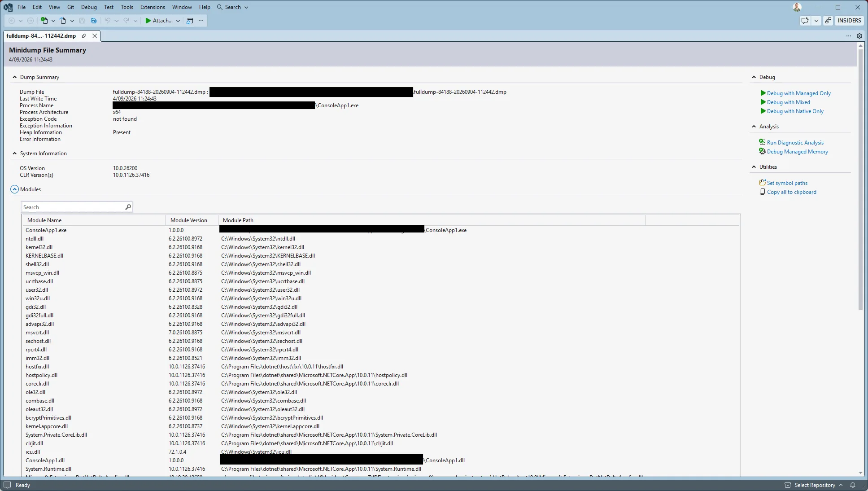Open the Debug menu
This screenshot has width=868, height=491.
tap(89, 7)
